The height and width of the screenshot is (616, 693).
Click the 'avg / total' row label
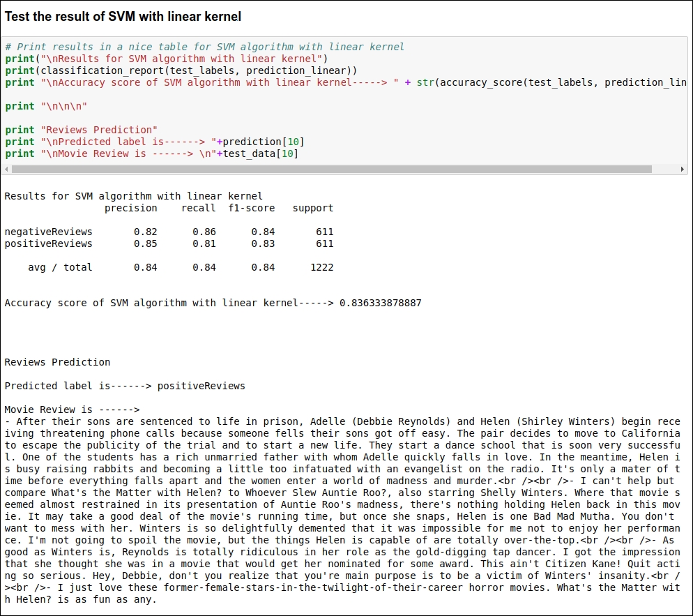(60, 267)
